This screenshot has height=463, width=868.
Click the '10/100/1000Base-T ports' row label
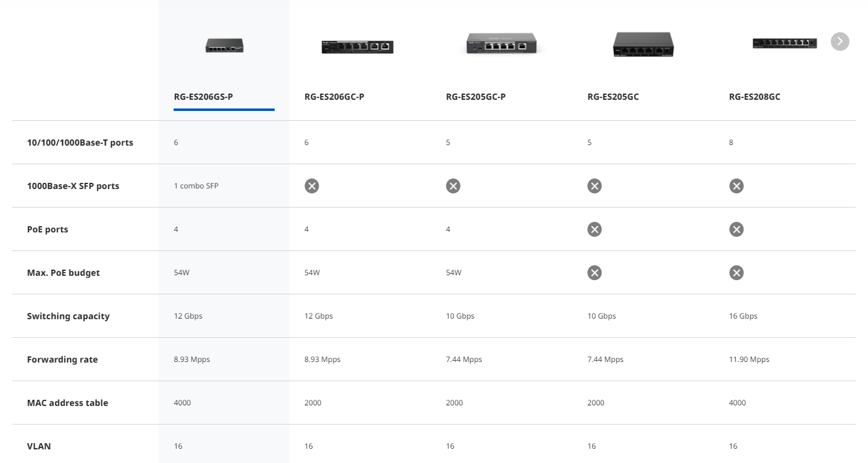click(80, 143)
